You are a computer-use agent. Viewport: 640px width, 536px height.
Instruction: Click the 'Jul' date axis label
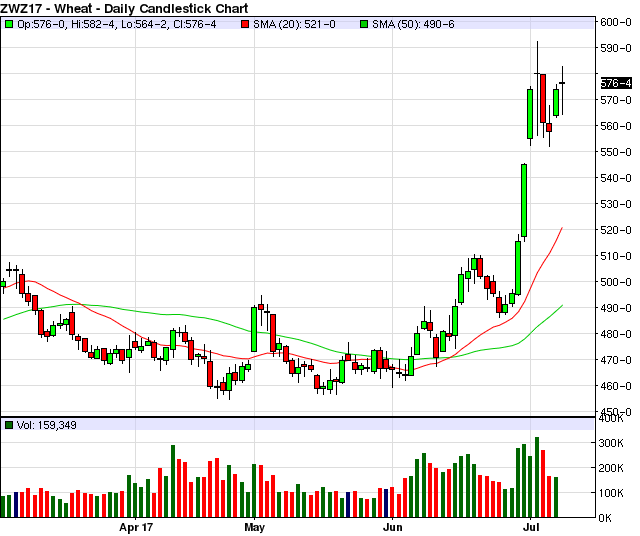pos(531,528)
